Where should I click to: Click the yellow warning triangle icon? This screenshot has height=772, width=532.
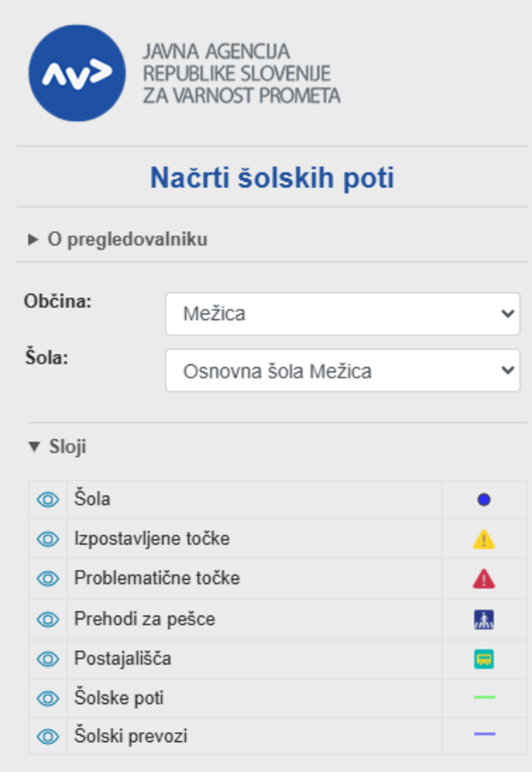click(484, 539)
